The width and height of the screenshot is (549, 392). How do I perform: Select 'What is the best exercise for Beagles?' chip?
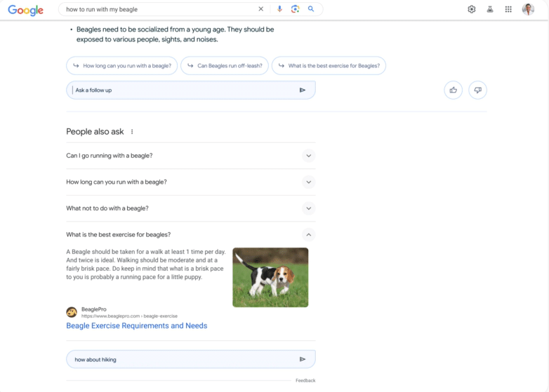point(329,66)
